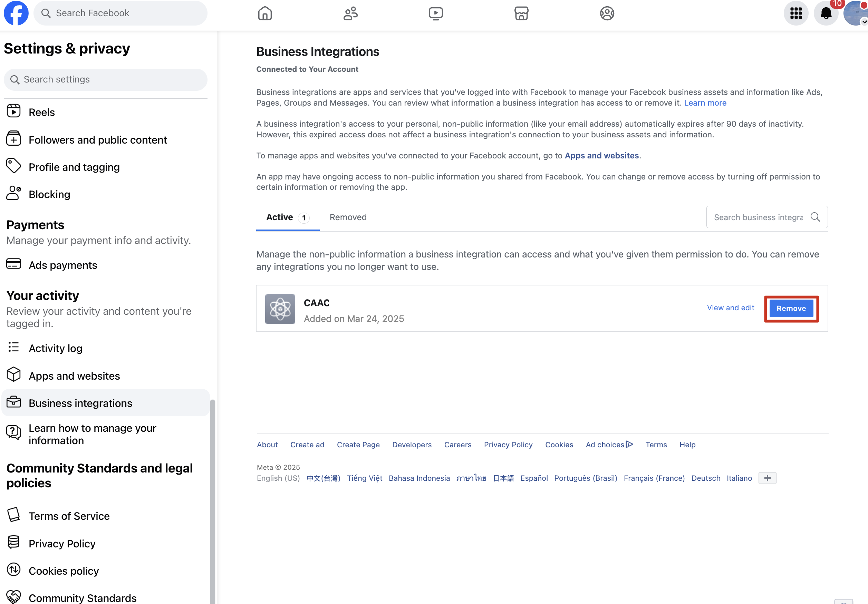The height and width of the screenshot is (604, 868).
Task: Open Apps and websites in sidebar
Action: click(105, 376)
